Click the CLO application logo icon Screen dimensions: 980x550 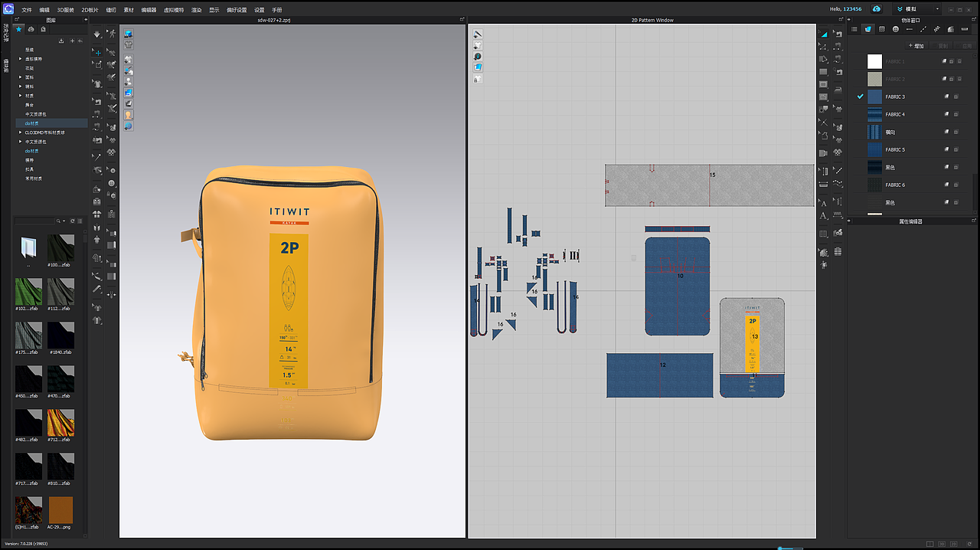(8, 8)
